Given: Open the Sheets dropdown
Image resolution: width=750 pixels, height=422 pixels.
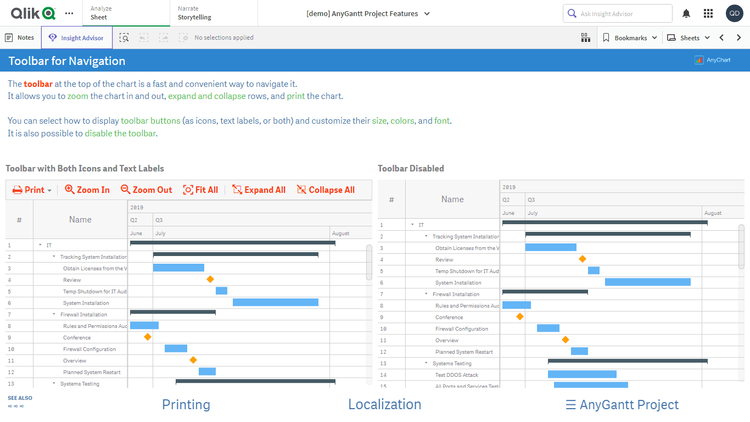Looking at the screenshot, I should [x=689, y=37].
